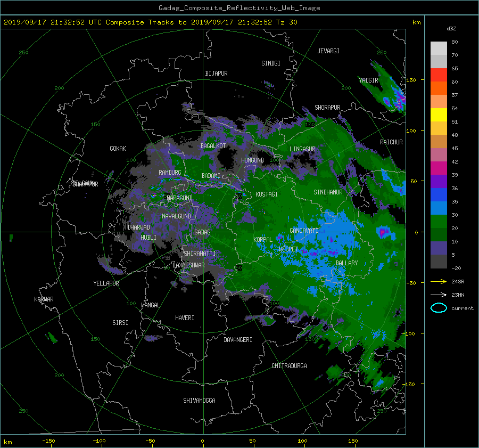
Task: Click the 150 right y-axis tick label
Action: pos(411,80)
